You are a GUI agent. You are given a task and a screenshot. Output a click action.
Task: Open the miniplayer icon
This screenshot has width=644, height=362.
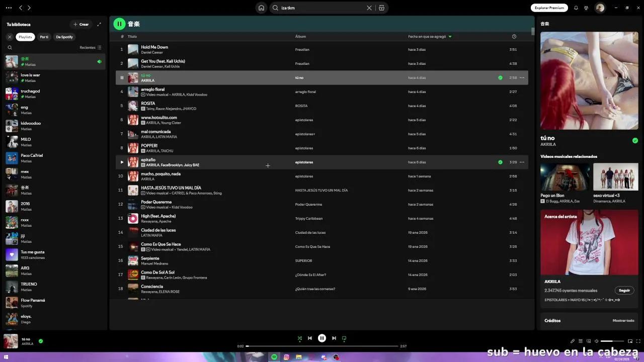click(630, 341)
